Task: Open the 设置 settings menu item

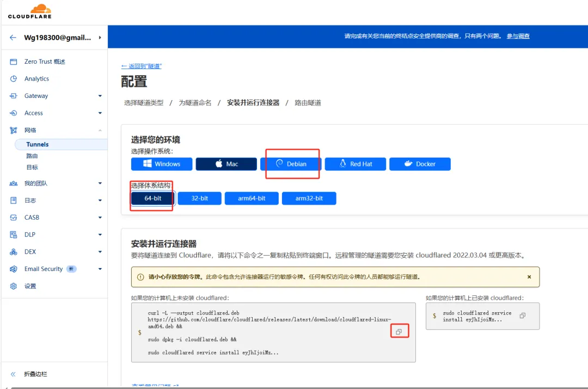Action: [x=30, y=285]
